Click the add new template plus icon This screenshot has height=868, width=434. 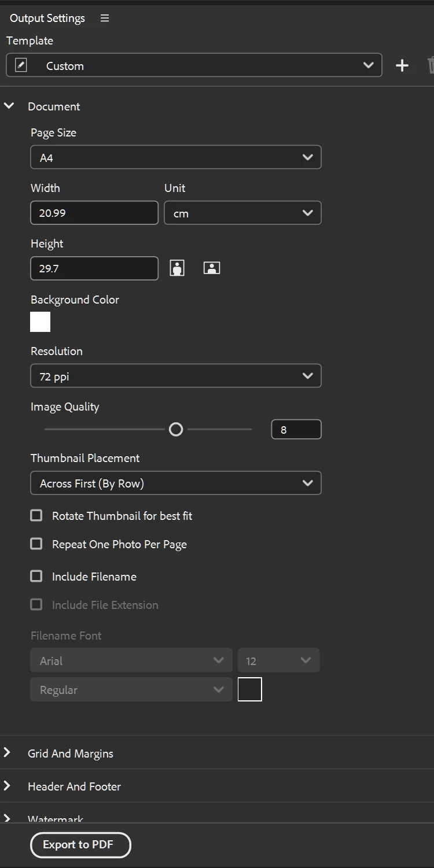[x=402, y=65]
